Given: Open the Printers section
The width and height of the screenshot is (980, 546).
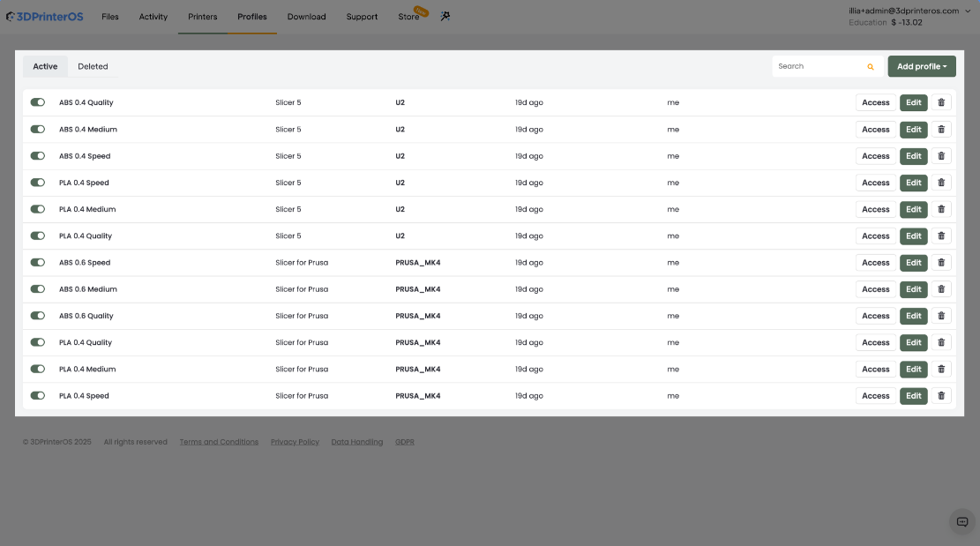Looking at the screenshot, I should (x=203, y=17).
